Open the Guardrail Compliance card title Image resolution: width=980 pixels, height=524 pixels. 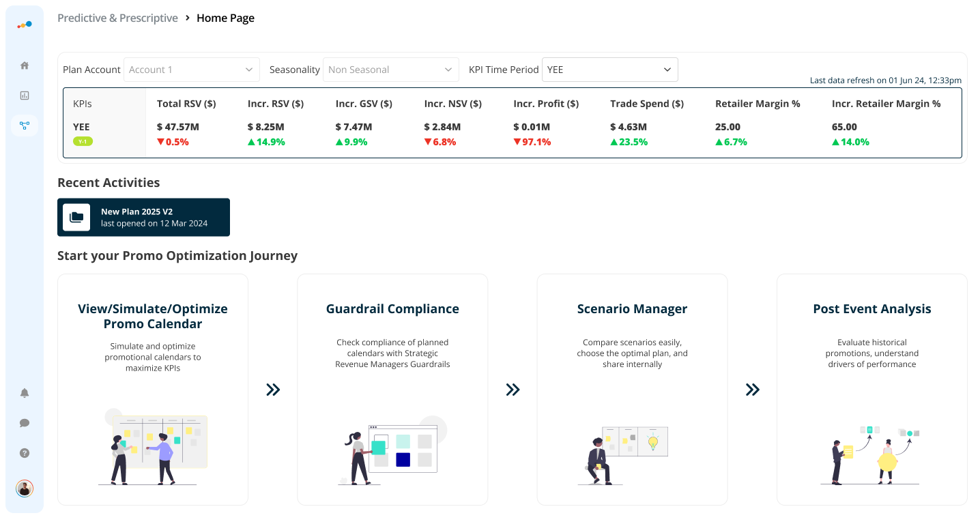[392, 309]
